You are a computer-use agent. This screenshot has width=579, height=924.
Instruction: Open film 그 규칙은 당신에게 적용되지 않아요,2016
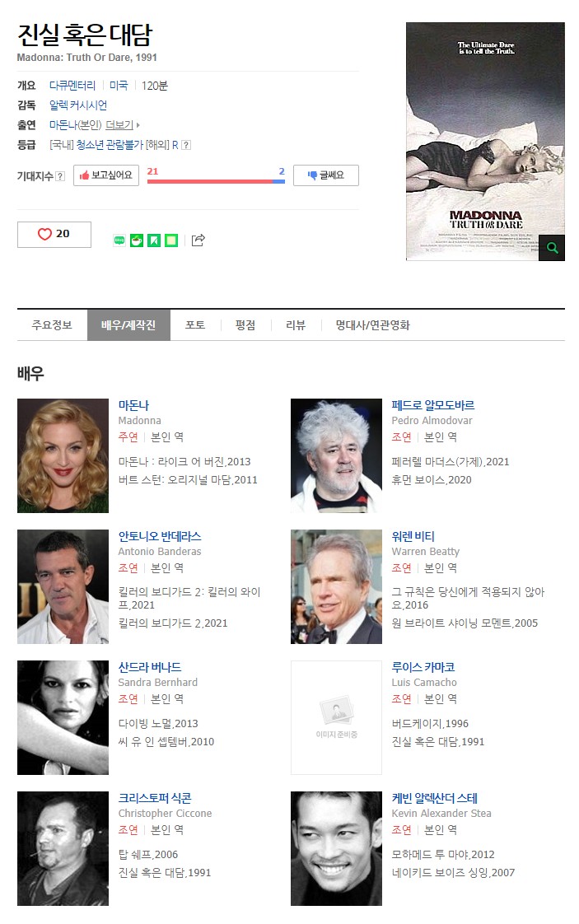(468, 598)
